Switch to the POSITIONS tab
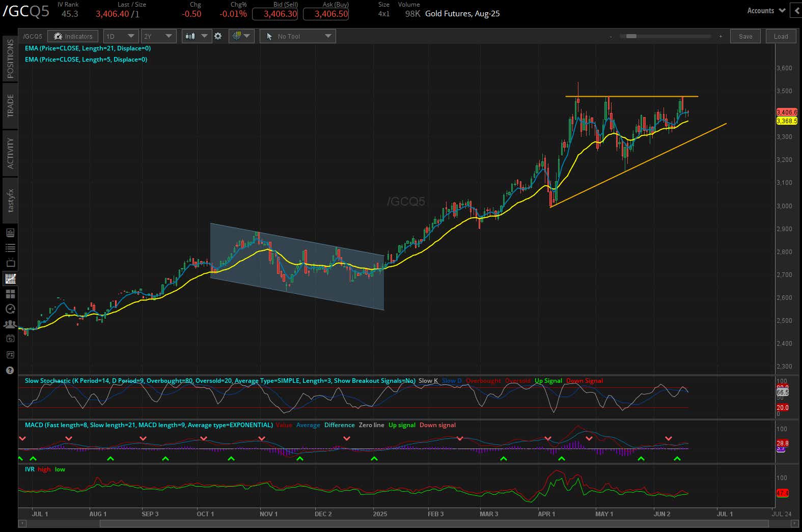Screen dimensions: 802x532 tap(10, 59)
